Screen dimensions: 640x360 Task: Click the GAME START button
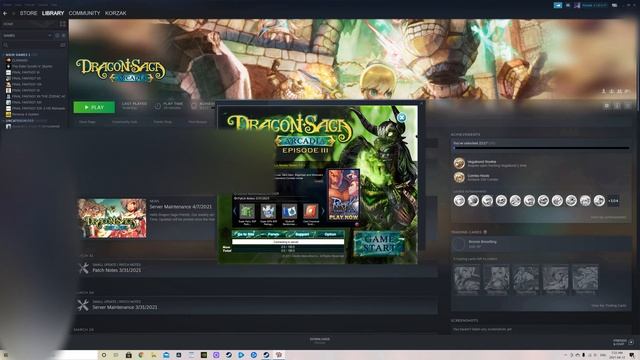click(x=379, y=243)
